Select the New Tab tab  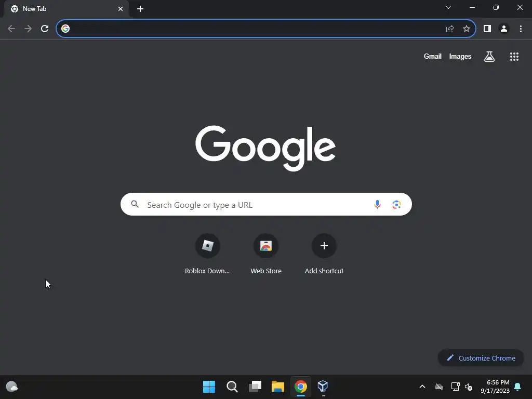click(66, 9)
